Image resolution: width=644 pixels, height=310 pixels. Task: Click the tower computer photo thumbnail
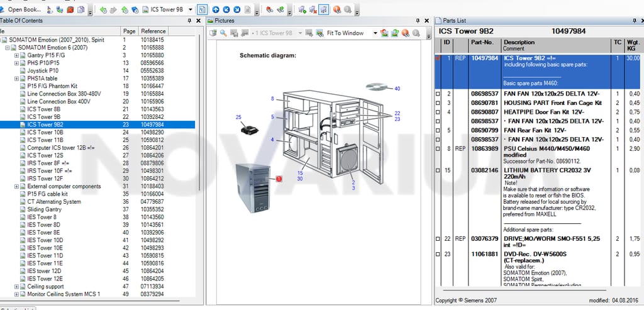click(252, 187)
